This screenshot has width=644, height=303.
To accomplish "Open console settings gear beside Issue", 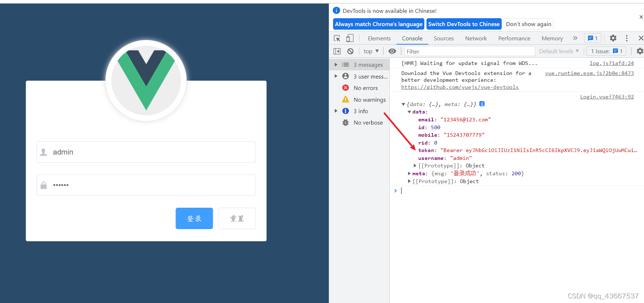I will coord(640,51).
